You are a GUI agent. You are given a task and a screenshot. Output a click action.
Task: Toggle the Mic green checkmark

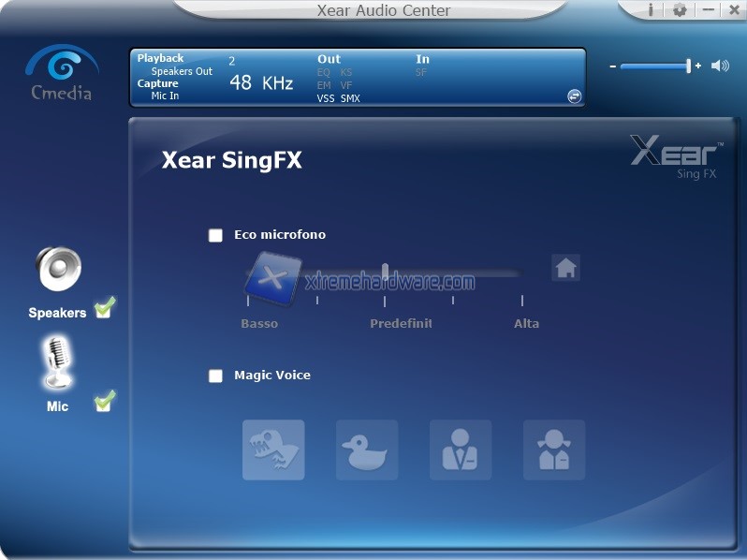(105, 401)
